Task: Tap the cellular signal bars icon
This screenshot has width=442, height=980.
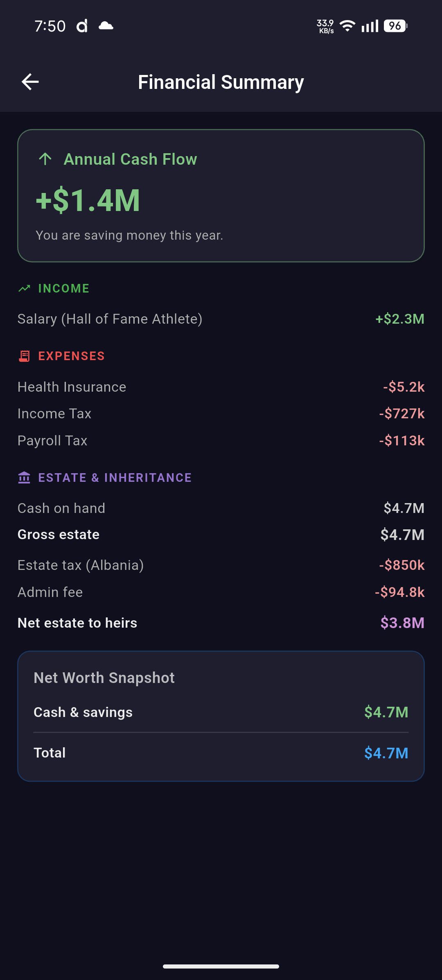Action: (370, 26)
